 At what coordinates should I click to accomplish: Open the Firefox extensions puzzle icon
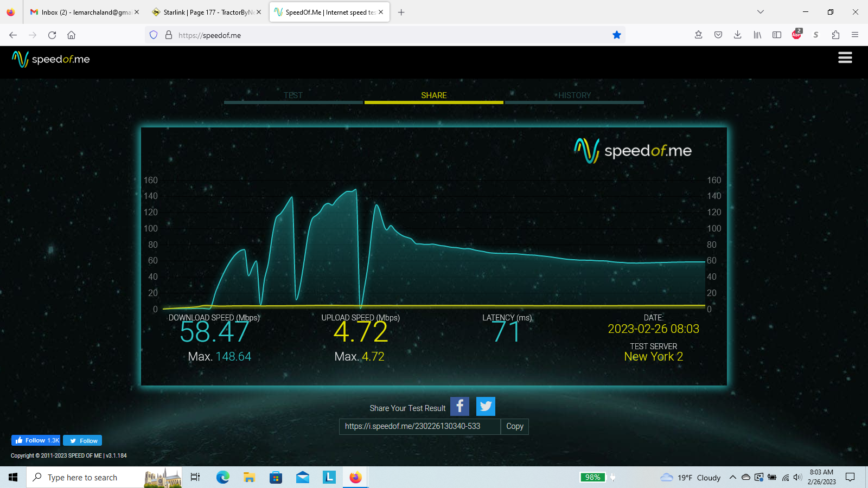pyautogui.click(x=835, y=35)
